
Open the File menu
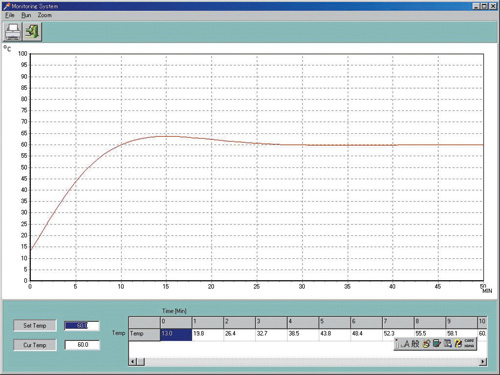[10, 15]
